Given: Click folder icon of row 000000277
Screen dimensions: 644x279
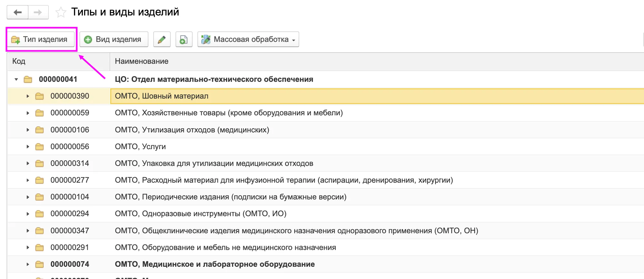Looking at the screenshot, I should click(x=40, y=180).
